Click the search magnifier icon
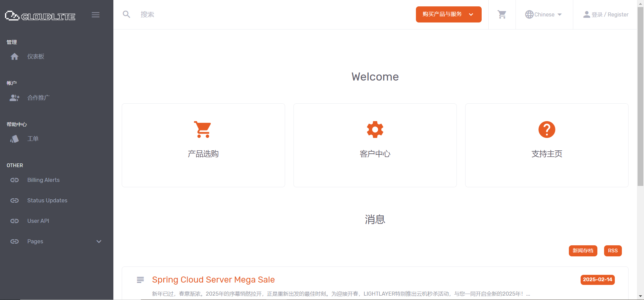The width and height of the screenshot is (644, 300). [126, 14]
